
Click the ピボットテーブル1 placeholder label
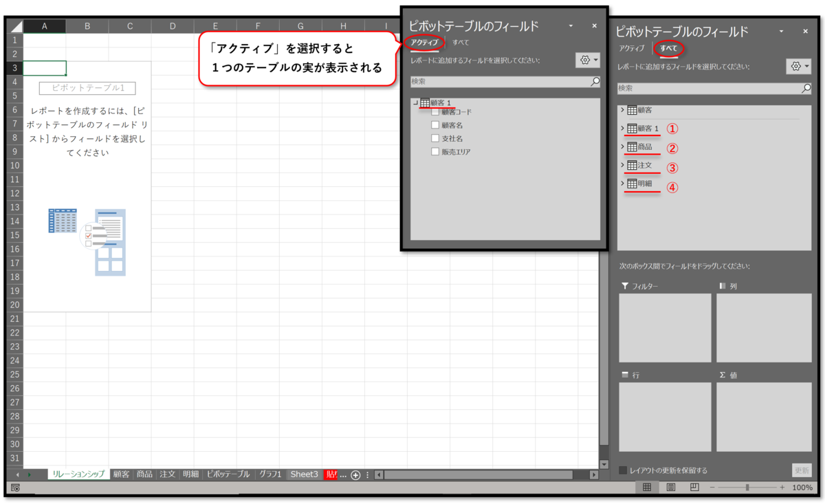87,88
